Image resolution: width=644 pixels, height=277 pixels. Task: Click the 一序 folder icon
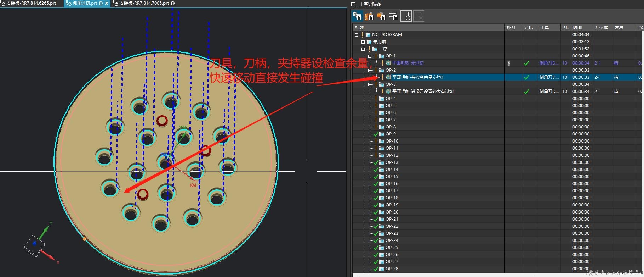375,49
